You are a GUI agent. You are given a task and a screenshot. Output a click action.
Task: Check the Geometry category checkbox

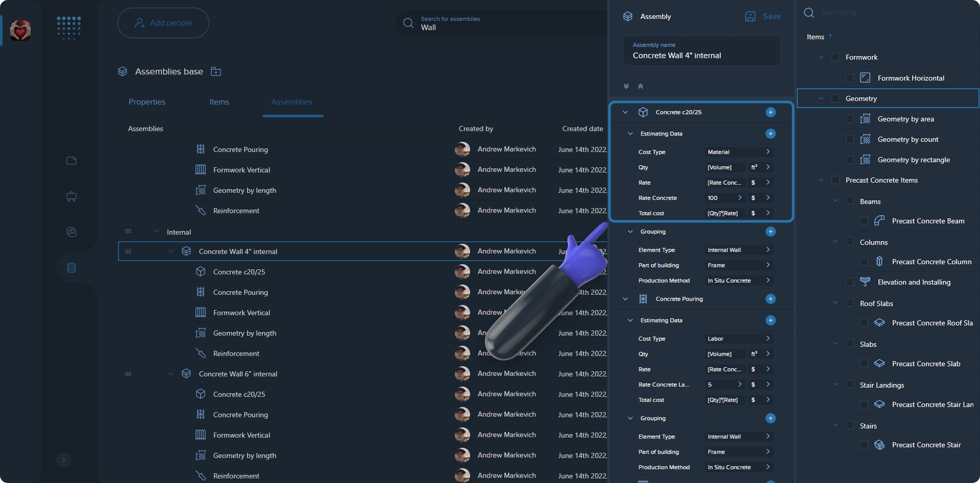tap(836, 98)
